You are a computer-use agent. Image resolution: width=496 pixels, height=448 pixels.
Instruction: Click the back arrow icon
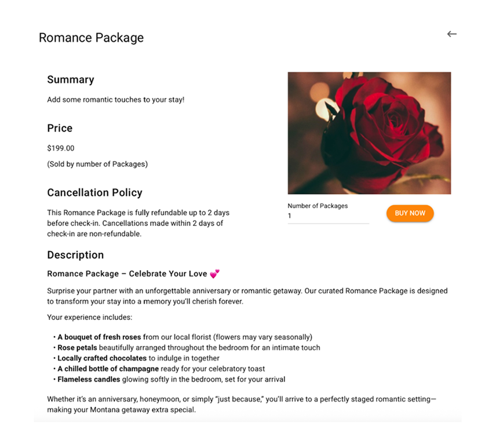pos(452,34)
